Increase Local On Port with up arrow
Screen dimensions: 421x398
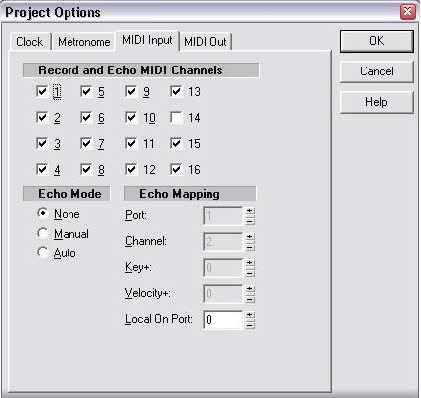250,315
